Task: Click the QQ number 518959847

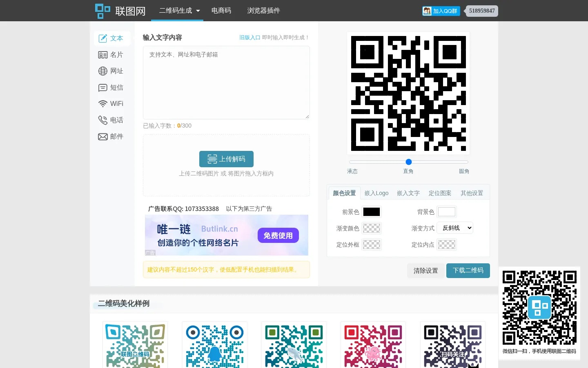Action: coord(482,11)
